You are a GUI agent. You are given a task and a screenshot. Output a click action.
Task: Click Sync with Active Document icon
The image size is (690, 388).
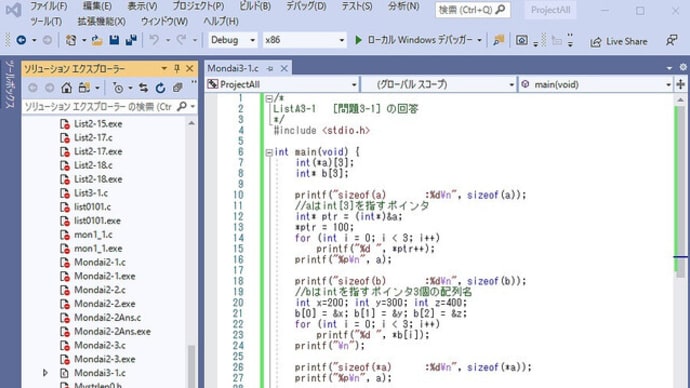click(x=143, y=88)
